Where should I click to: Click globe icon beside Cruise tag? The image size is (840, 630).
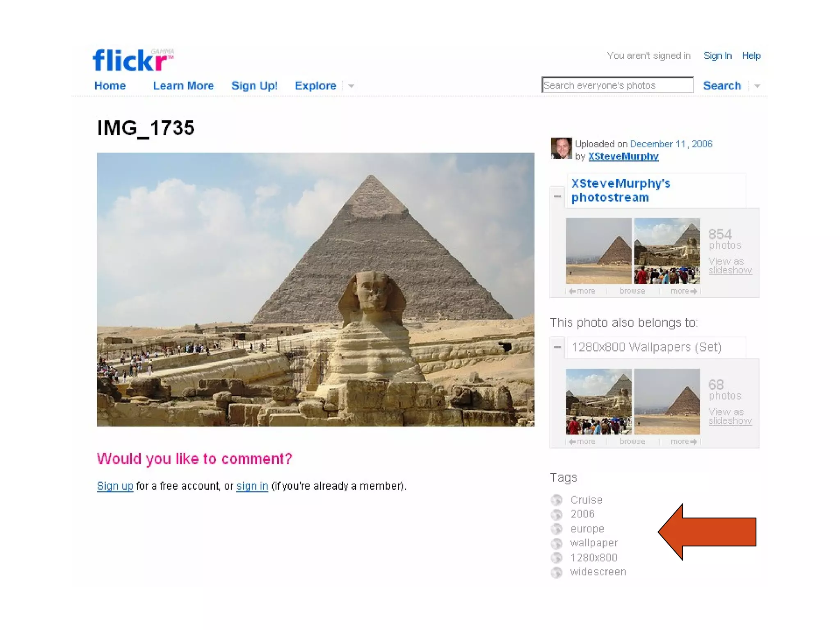tap(557, 500)
